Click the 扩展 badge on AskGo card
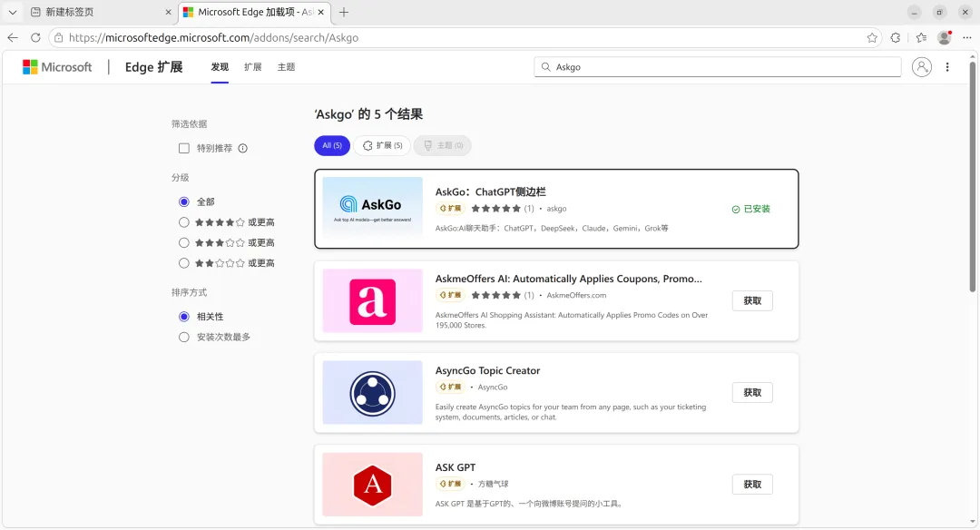 point(450,208)
